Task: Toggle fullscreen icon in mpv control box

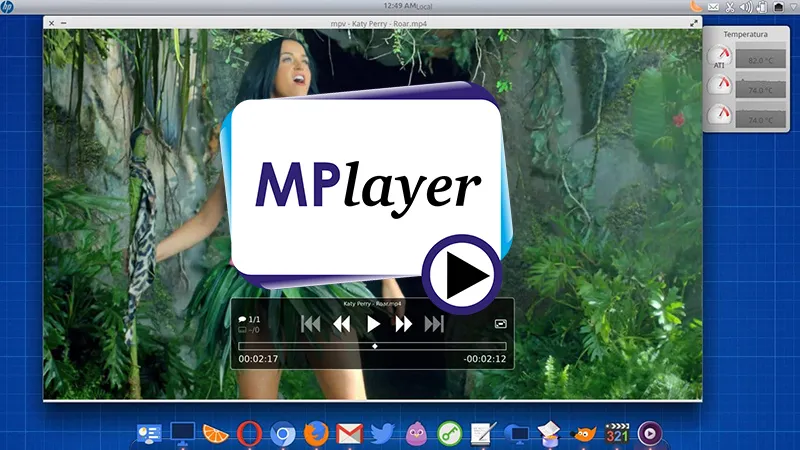Action: 501,324
